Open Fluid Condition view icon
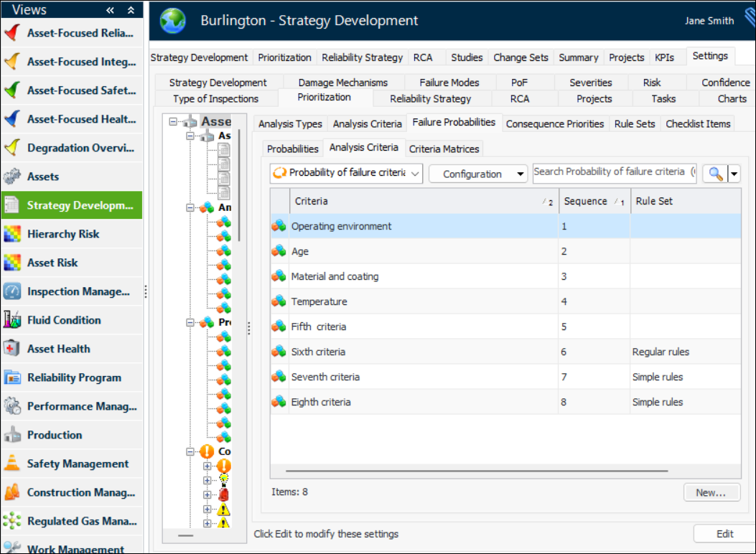Viewport: 756px width, 554px height. click(12, 320)
